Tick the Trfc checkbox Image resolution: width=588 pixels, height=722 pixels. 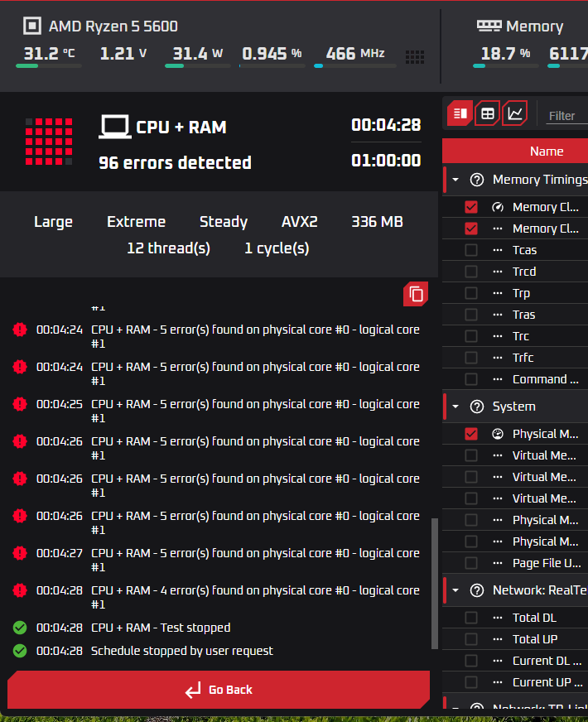(x=471, y=358)
